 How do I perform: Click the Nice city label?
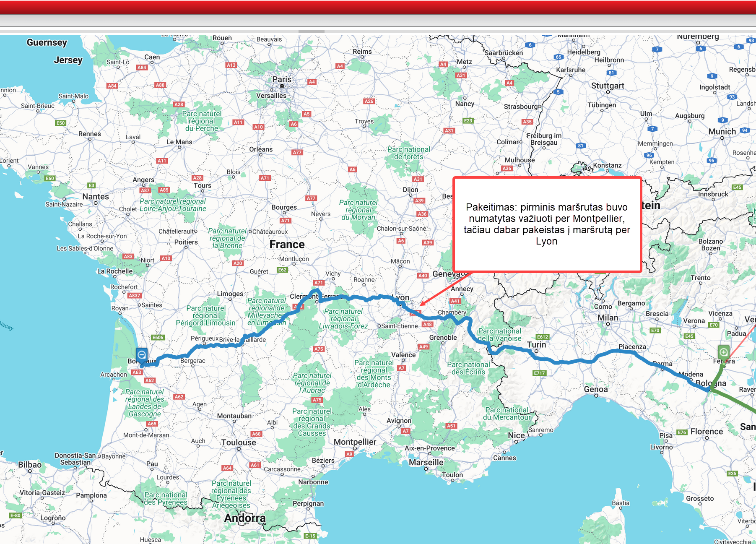tap(516, 435)
